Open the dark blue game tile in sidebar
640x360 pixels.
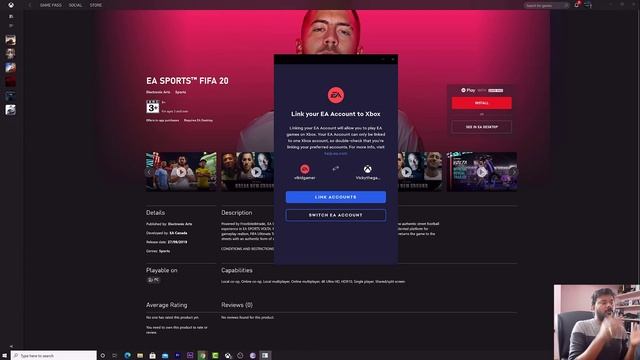[11, 96]
